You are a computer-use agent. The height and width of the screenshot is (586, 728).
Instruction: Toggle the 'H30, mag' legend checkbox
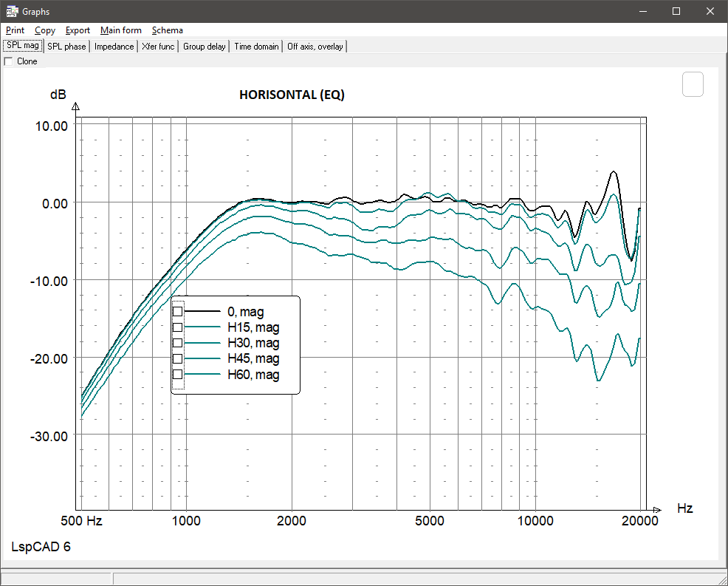pos(177,343)
